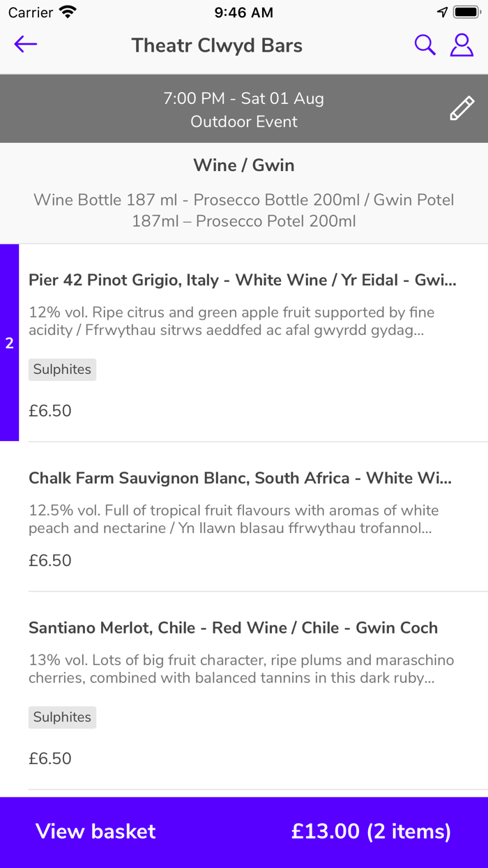The height and width of the screenshot is (868, 488).
Task: Tap the purple quantity badge showing 2
Action: [9, 343]
